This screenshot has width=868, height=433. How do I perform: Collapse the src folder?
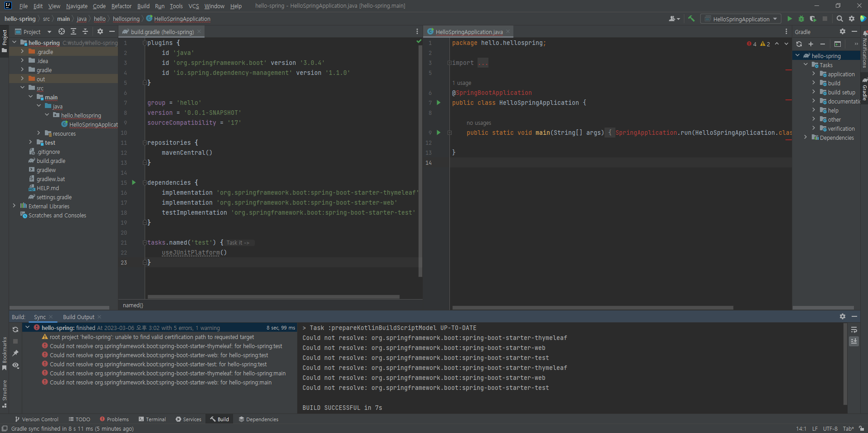tap(22, 88)
